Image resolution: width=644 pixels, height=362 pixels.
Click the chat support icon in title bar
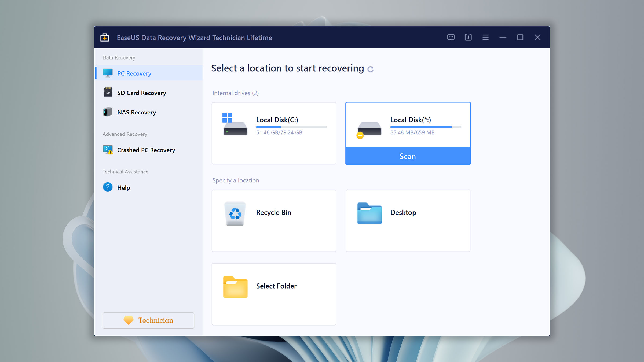tap(451, 37)
